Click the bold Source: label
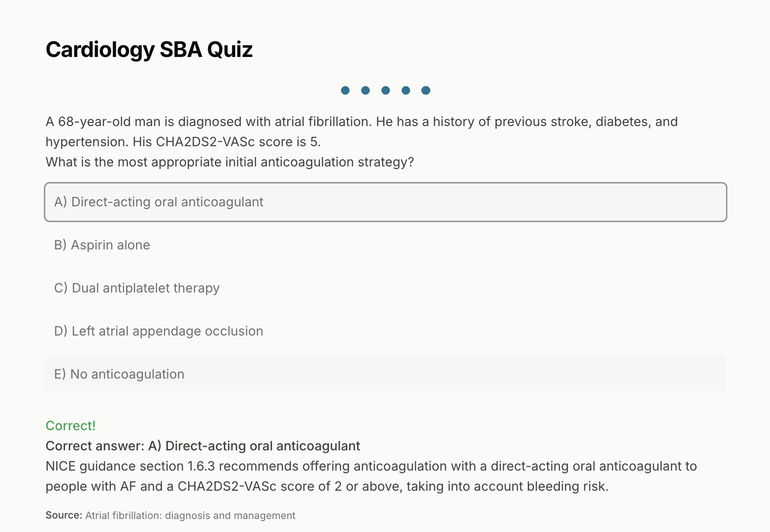 tap(64, 515)
